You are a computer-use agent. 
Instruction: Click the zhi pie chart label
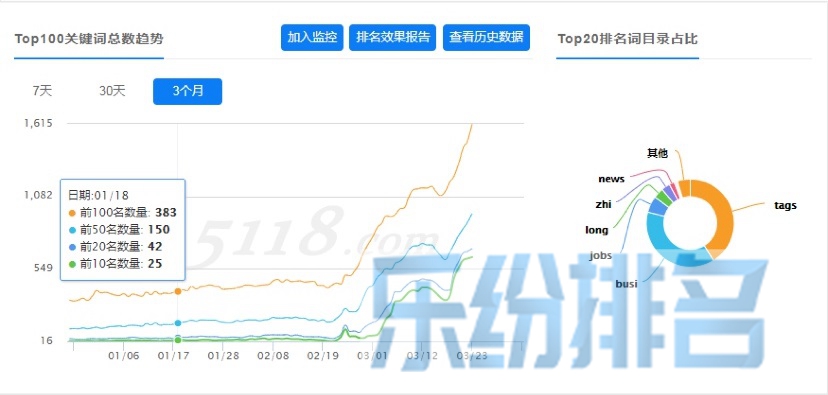tap(604, 204)
